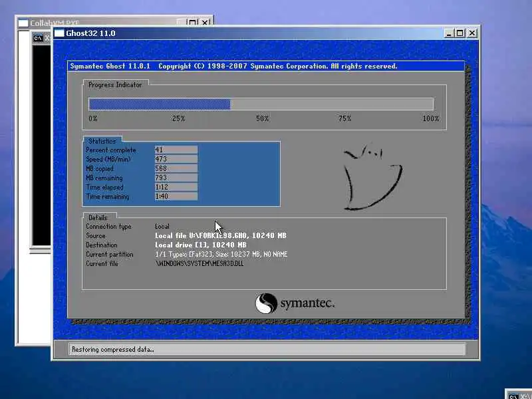
Task: Click the Time remaining value 1:40
Action: [176, 196]
